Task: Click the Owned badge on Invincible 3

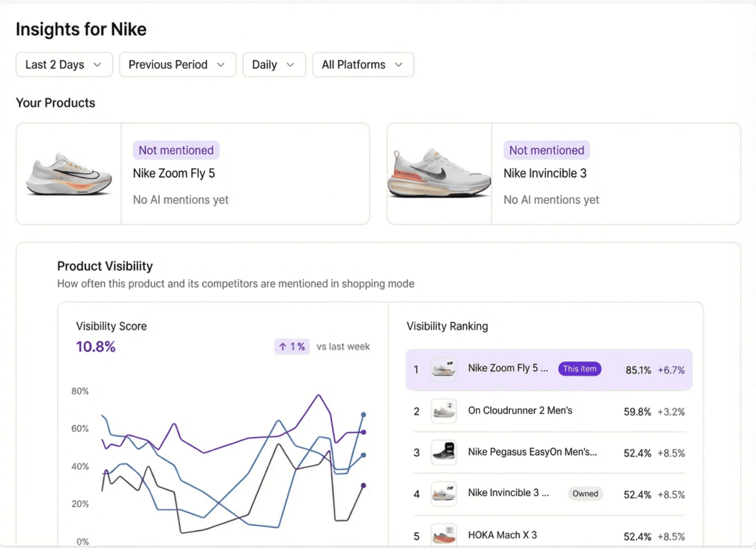Action: click(x=585, y=494)
